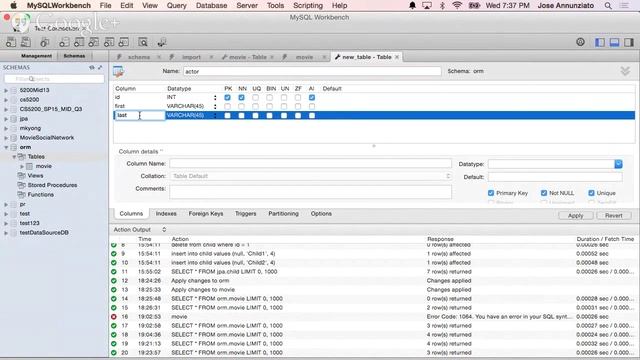Open the movie - Table editor tab
Image resolution: width=640 pixels, height=360 pixels.
coord(247,57)
